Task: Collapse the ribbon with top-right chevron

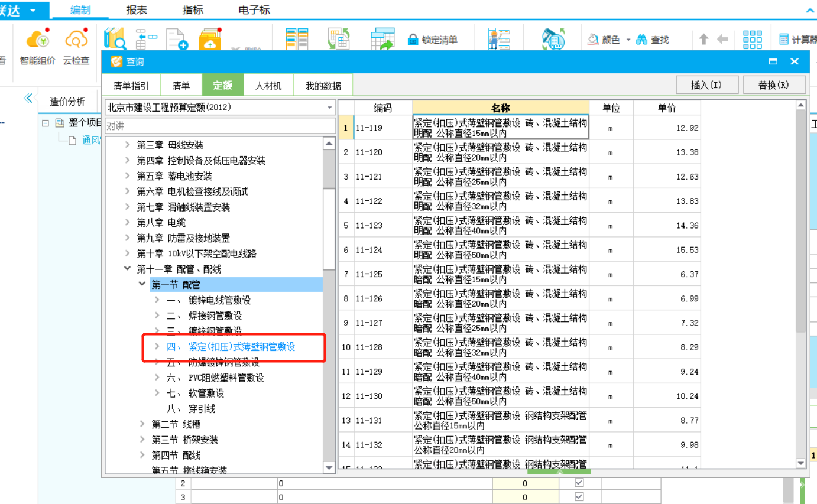Action: [x=810, y=11]
